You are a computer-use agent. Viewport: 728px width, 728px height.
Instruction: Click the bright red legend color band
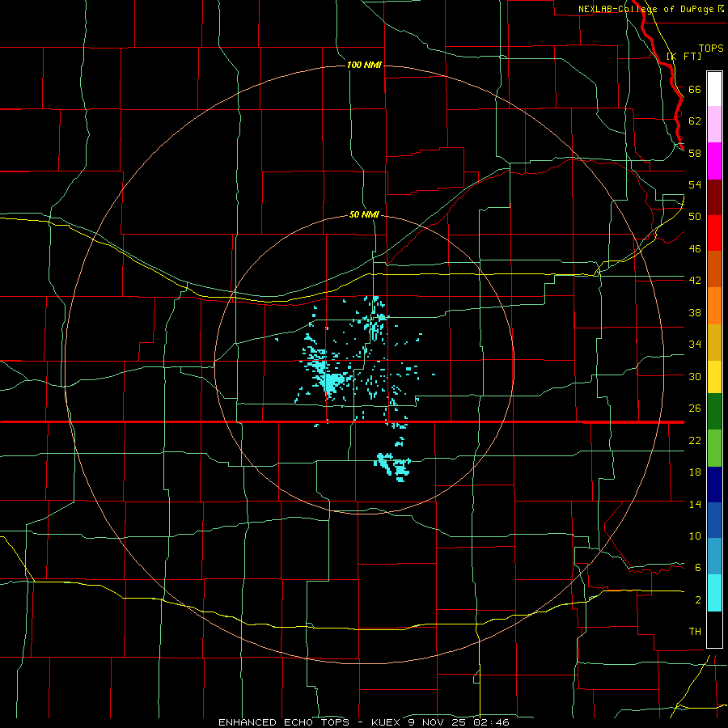click(x=714, y=233)
